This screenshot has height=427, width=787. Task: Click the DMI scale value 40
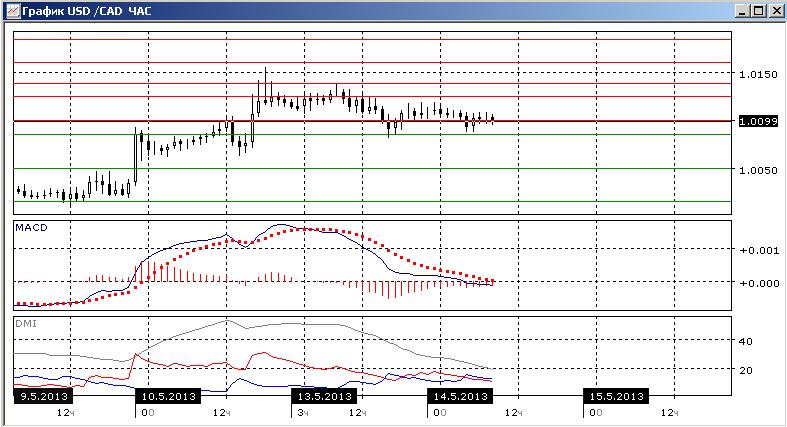(x=745, y=341)
